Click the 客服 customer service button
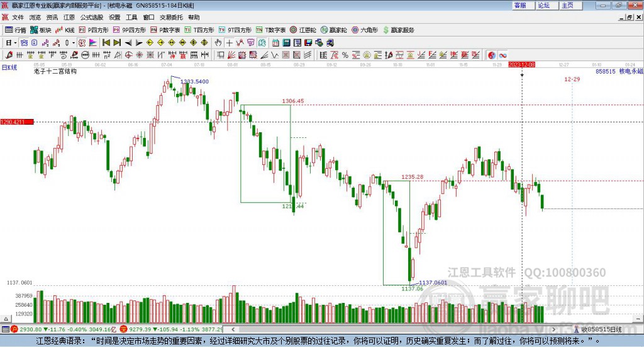The height and width of the screenshot is (347, 644). pyautogui.click(x=523, y=5)
